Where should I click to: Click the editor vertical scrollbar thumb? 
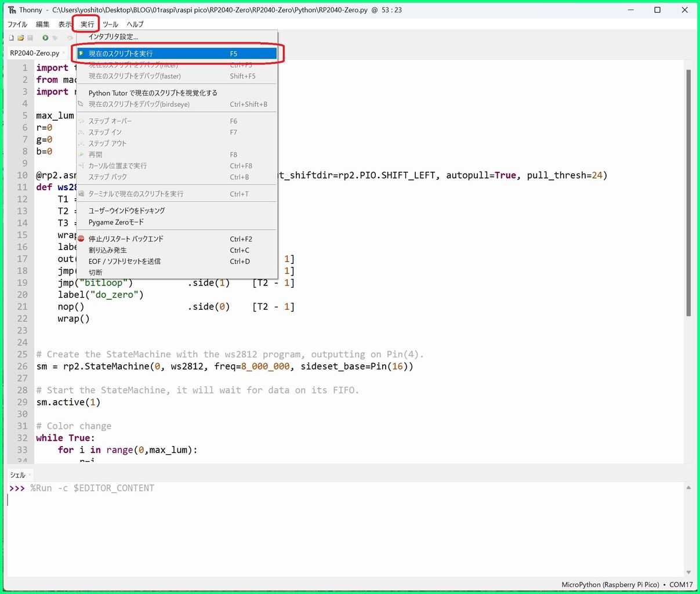tap(688, 193)
